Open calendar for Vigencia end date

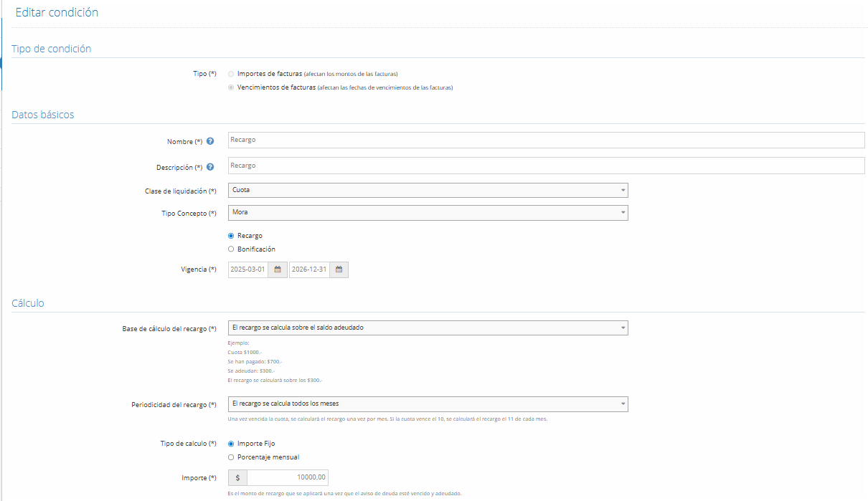339,269
